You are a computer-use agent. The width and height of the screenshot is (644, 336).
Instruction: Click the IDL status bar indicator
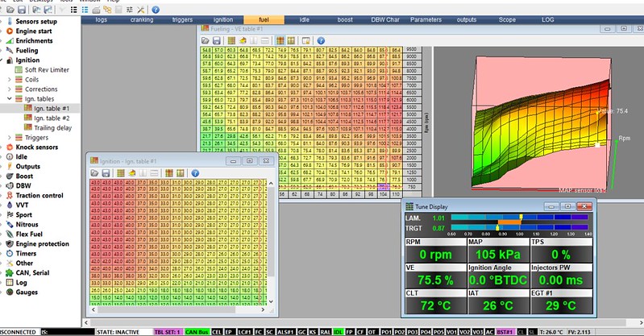(338, 332)
